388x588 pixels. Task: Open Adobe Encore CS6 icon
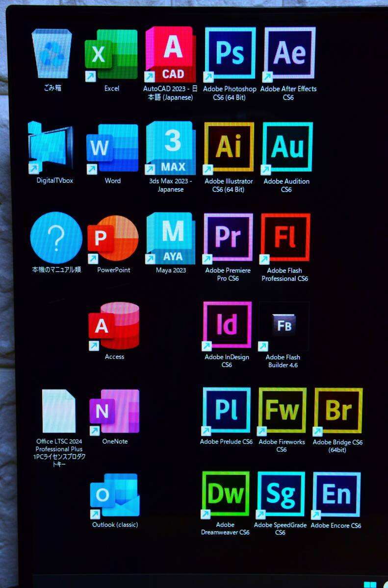[336, 495]
